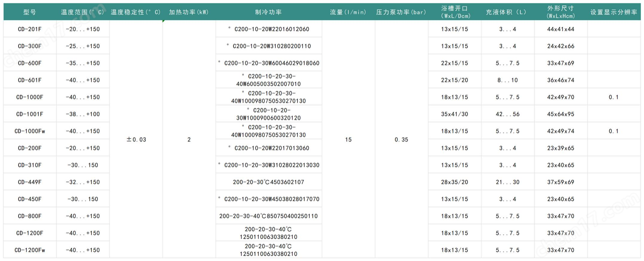Select model cell CD-800F
This screenshot has width=644, height=261.
coord(30,216)
